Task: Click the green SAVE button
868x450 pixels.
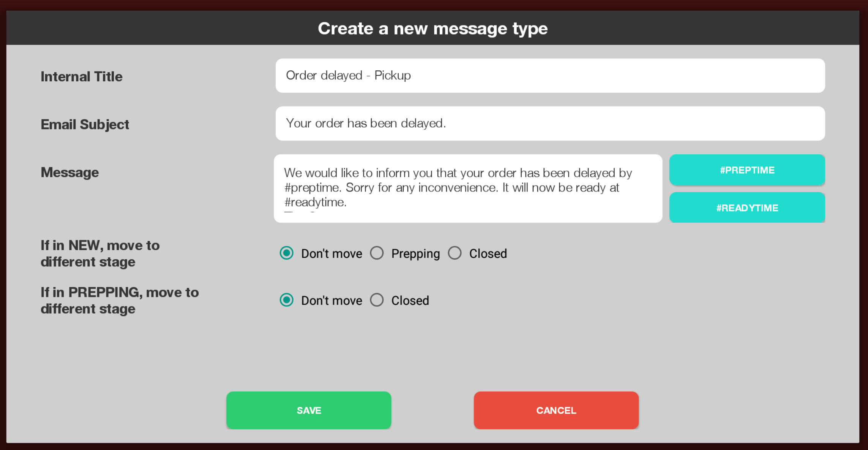Action: point(309,410)
